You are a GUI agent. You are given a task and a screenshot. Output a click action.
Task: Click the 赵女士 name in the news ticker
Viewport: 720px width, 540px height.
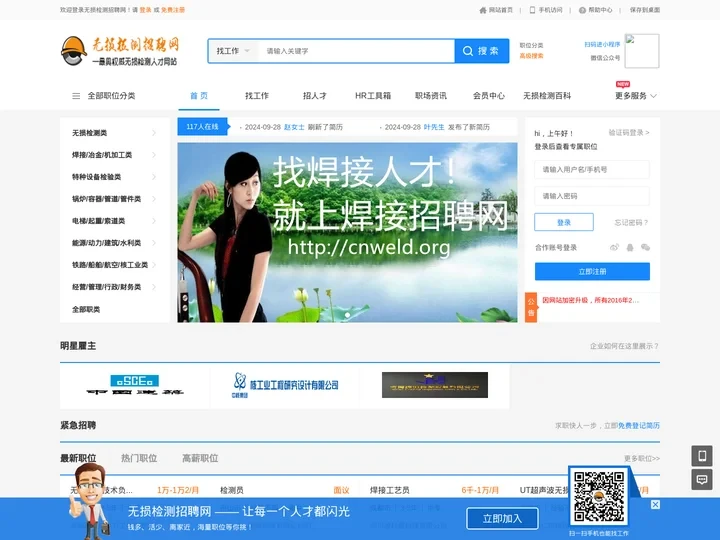coord(294,127)
